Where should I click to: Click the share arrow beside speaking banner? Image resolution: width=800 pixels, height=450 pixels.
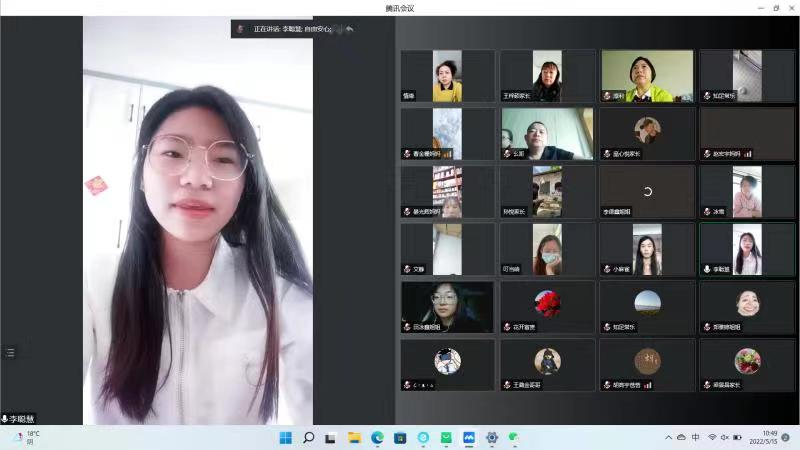click(349, 29)
